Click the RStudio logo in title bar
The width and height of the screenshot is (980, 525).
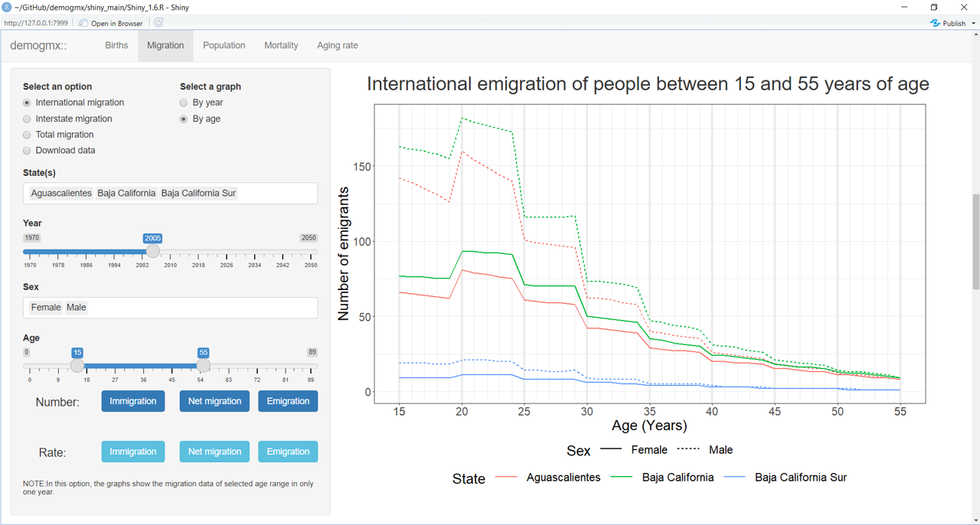7,7
